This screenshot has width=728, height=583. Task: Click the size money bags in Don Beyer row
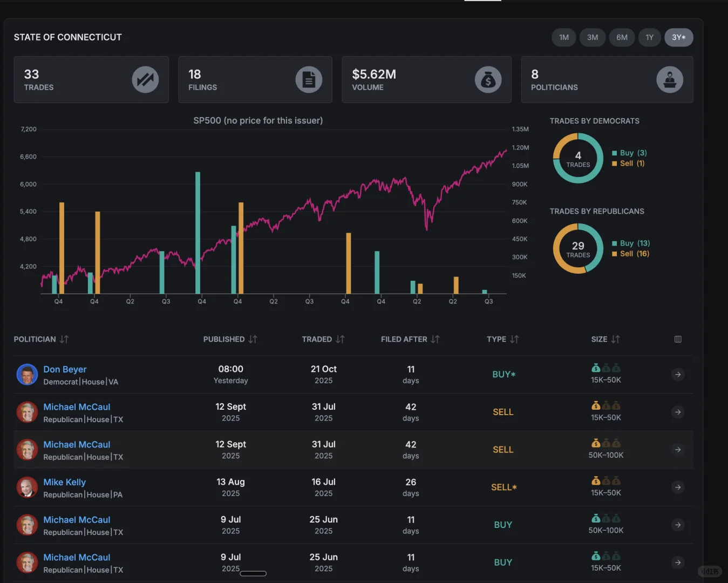click(x=605, y=368)
